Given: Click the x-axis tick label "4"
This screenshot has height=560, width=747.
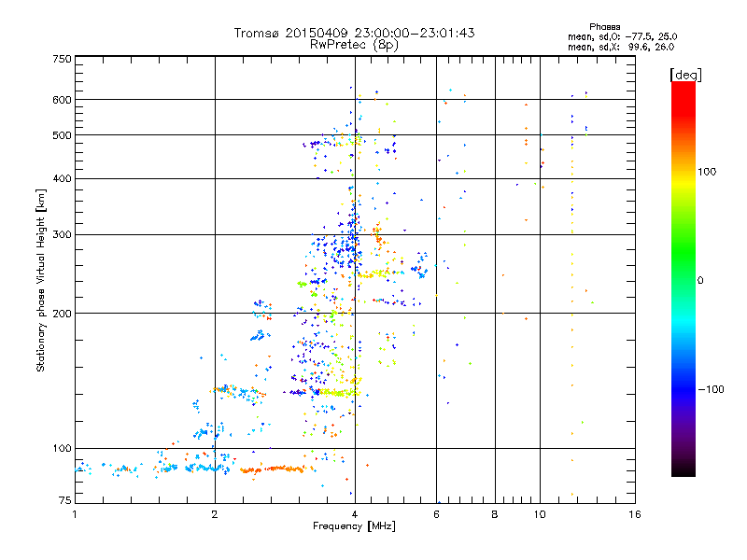Looking at the screenshot, I should (355, 514).
